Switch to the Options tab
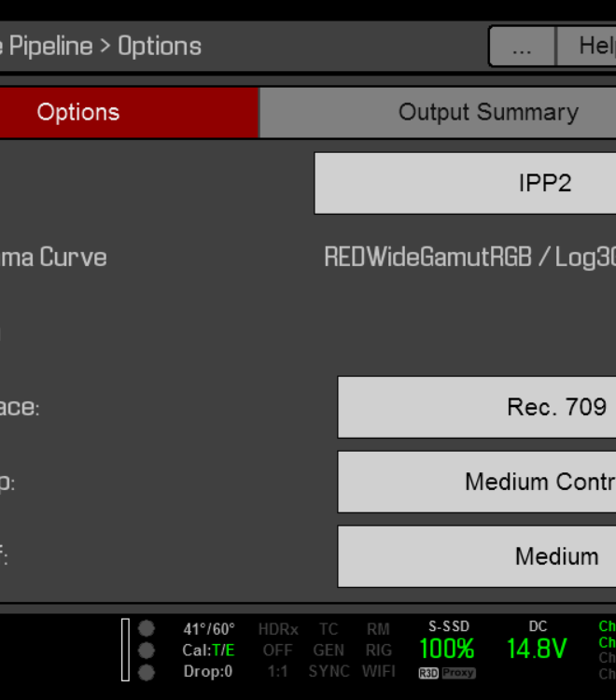 point(129,113)
